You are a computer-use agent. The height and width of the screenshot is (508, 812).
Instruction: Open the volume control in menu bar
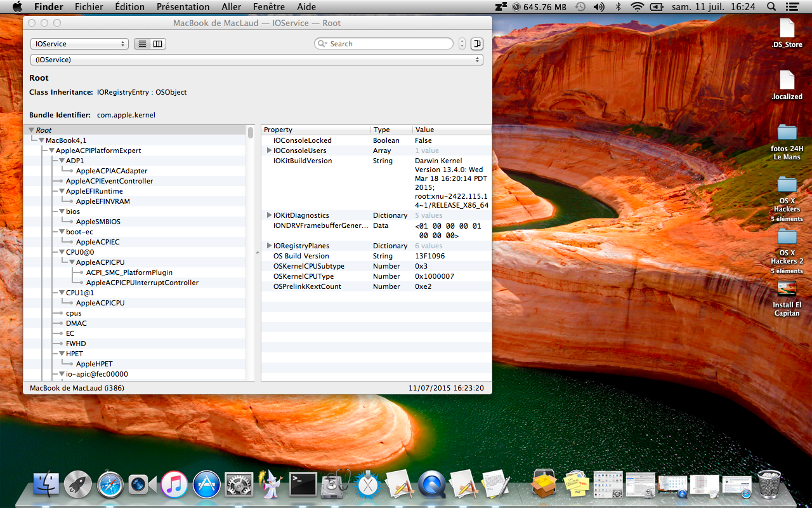(x=599, y=7)
